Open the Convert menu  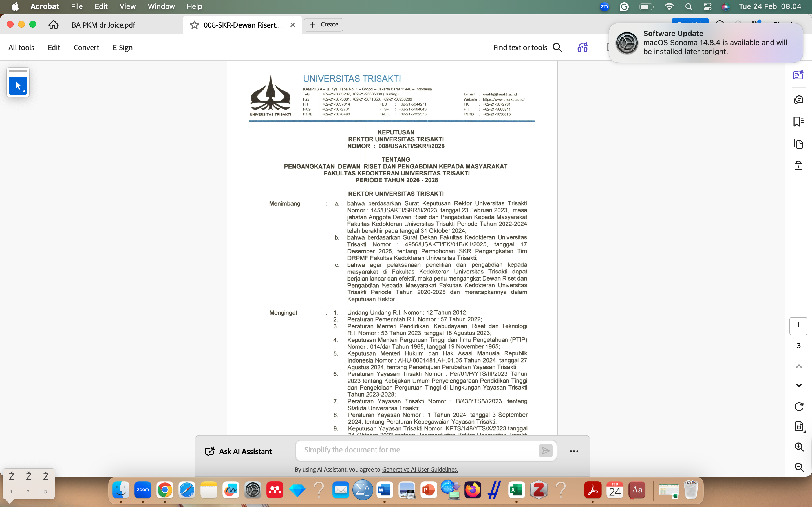coord(86,48)
